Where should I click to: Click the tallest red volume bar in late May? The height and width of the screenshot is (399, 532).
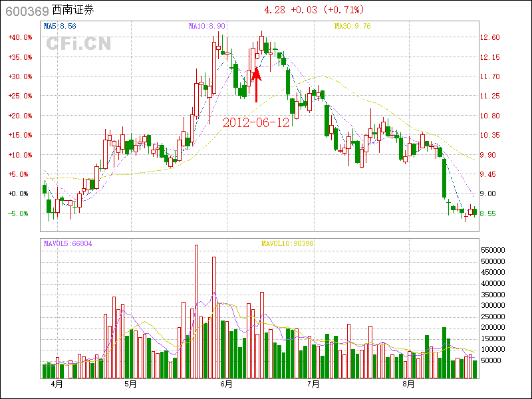pyautogui.click(x=196, y=311)
